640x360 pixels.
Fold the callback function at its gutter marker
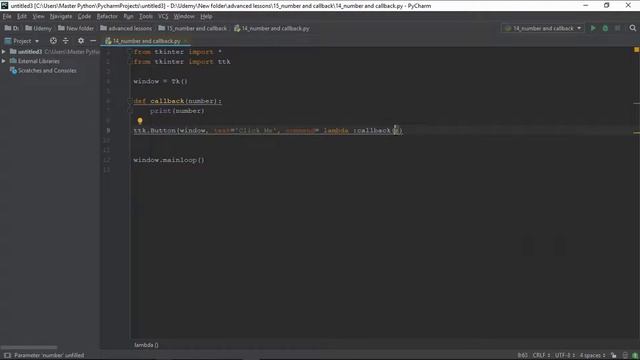pyautogui.click(x=131, y=101)
